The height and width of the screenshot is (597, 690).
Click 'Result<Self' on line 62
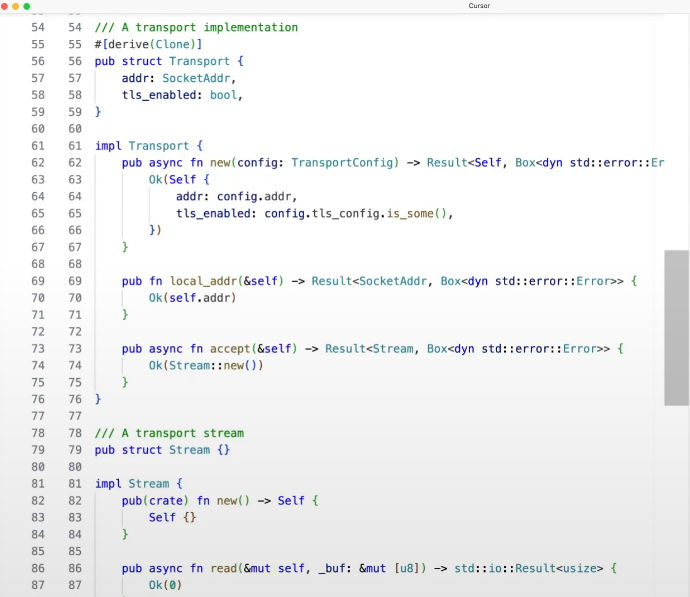tap(464, 163)
